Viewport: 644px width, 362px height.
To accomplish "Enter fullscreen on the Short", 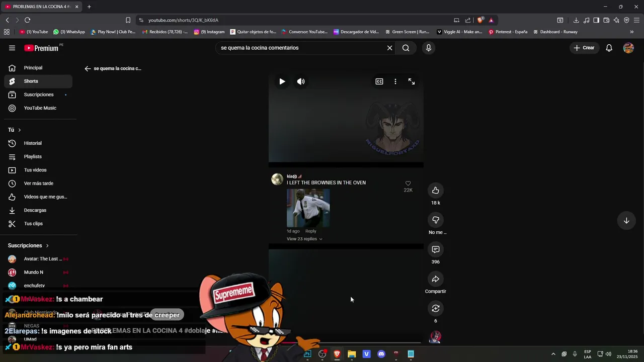I will point(412,81).
